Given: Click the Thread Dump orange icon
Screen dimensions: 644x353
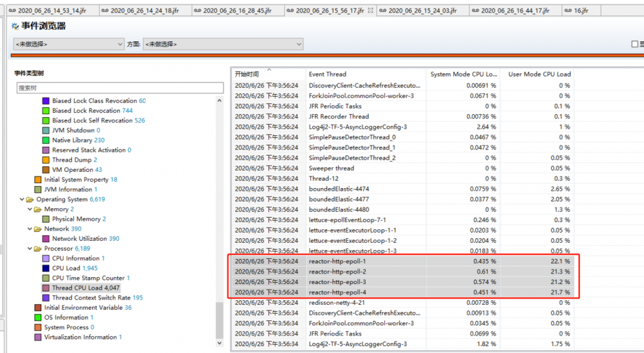Looking at the screenshot, I should pos(46,160).
